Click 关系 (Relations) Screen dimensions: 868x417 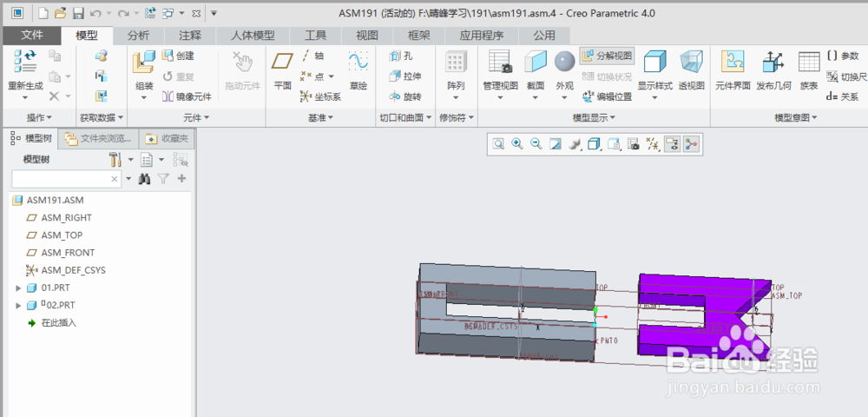(842, 97)
